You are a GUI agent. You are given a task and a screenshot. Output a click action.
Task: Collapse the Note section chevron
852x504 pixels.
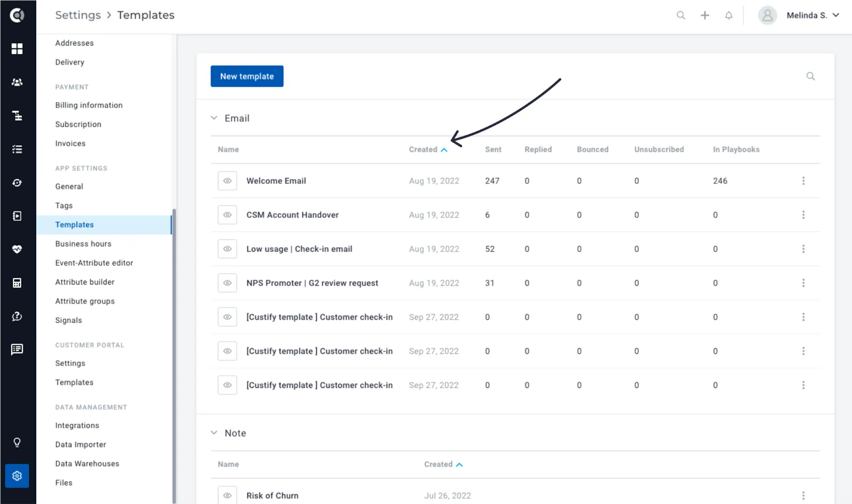click(x=214, y=433)
